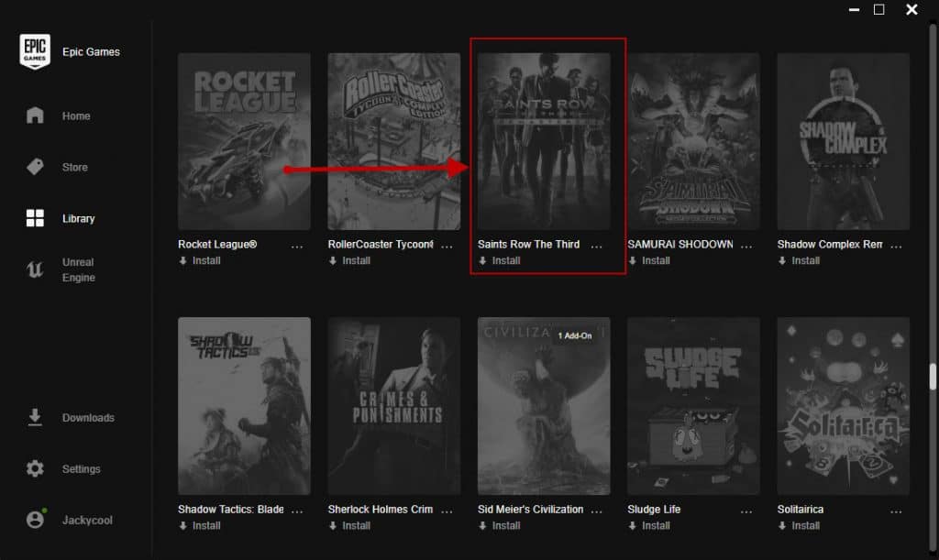Image resolution: width=939 pixels, height=560 pixels.
Task: Click the SAMURAI SHODOWN cover art
Action: coord(693,141)
